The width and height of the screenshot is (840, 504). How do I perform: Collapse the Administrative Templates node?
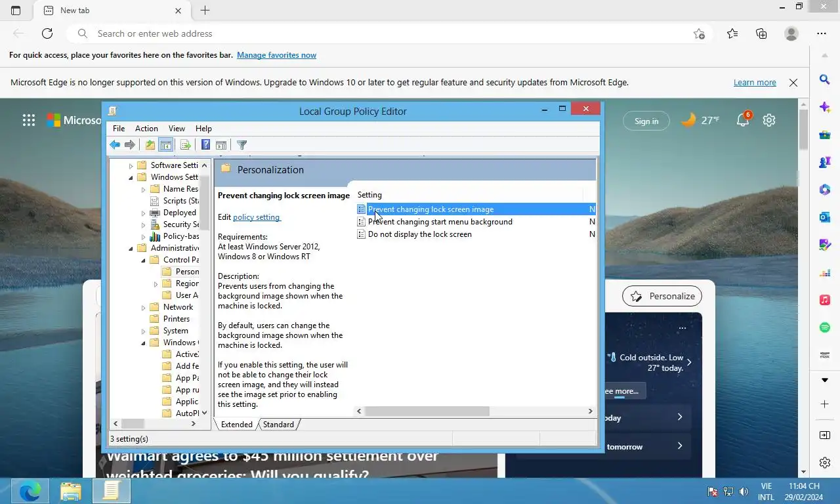click(131, 248)
